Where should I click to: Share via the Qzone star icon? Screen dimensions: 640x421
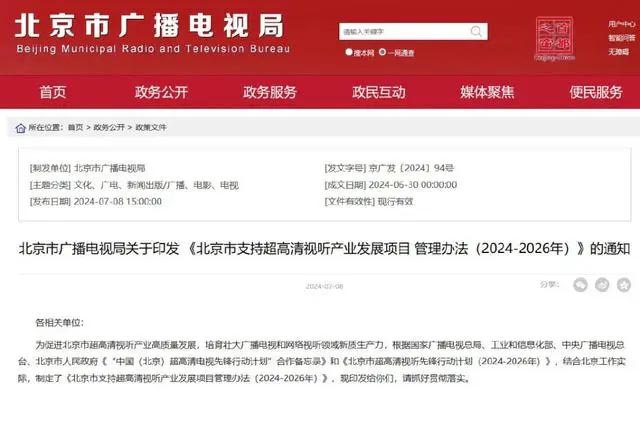click(x=624, y=285)
